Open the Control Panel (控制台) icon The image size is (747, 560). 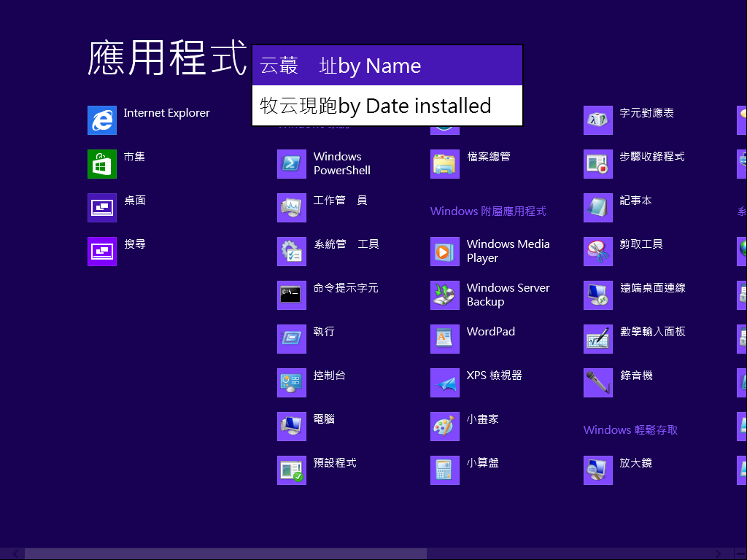292,383
